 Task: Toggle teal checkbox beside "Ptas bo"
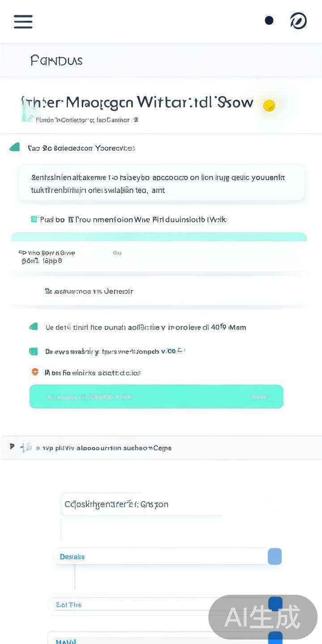point(34,219)
